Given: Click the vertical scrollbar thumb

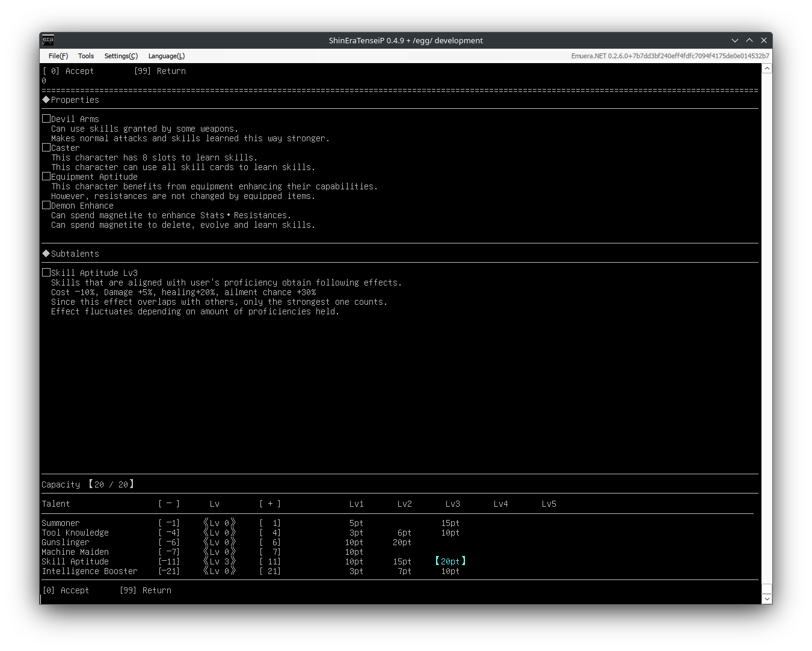Looking at the screenshot, I should click(x=767, y=588).
